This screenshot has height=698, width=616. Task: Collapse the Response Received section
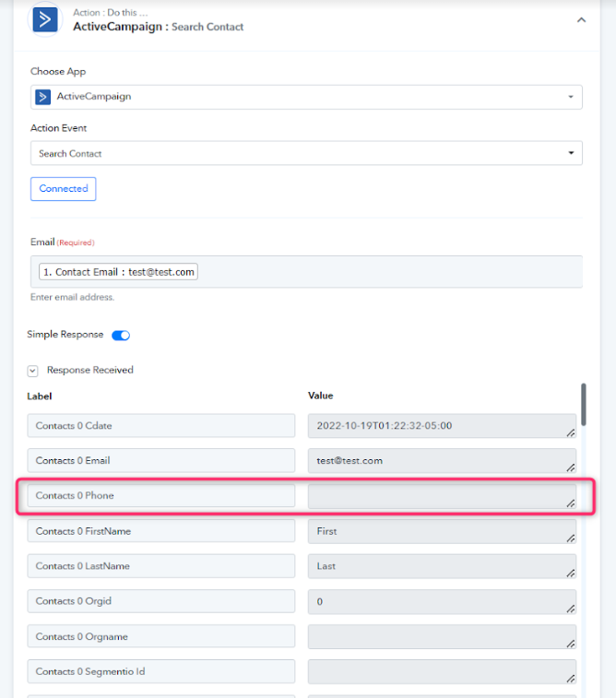point(32,371)
